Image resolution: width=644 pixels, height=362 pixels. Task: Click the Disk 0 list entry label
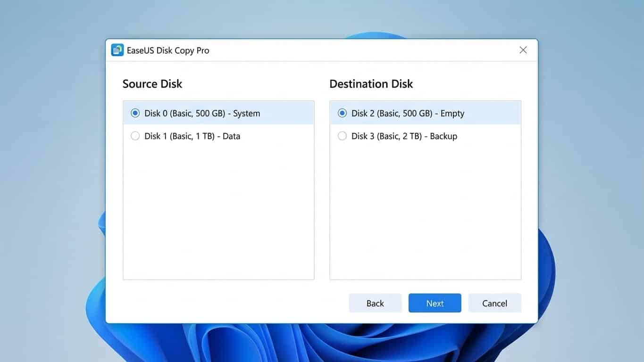tap(202, 113)
